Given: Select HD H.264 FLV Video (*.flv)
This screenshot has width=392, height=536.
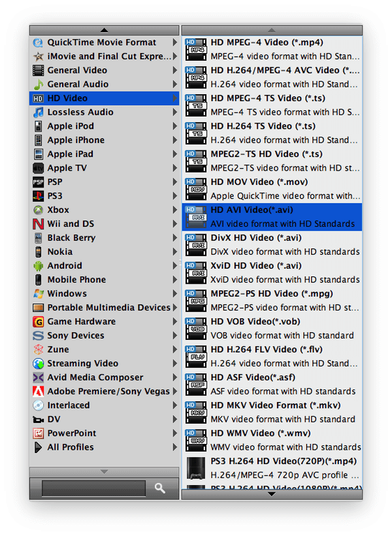Looking at the screenshot, I should (x=272, y=356).
